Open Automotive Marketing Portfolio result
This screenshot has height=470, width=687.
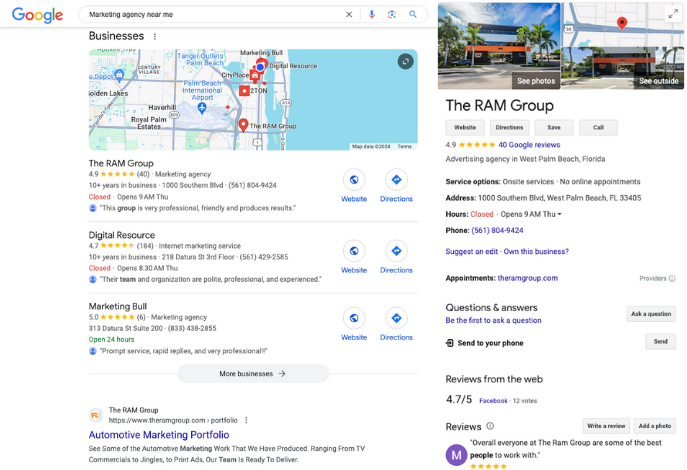click(x=159, y=435)
